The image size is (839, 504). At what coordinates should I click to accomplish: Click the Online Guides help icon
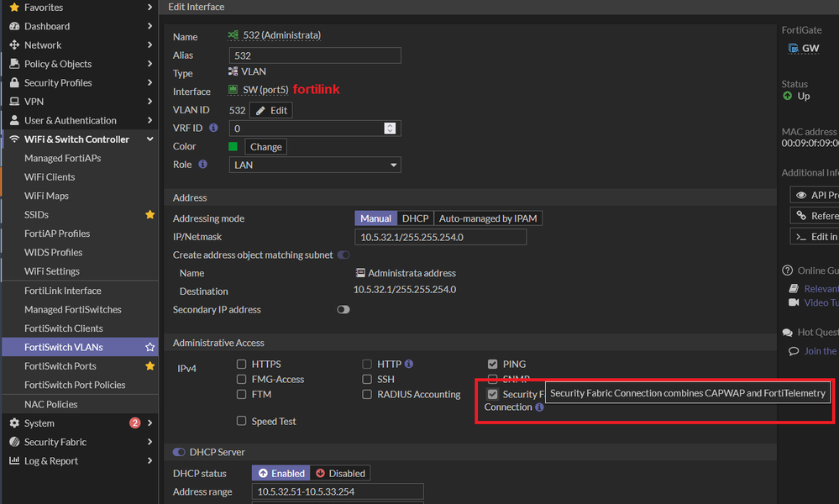pyautogui.click(x=788, y=270)
